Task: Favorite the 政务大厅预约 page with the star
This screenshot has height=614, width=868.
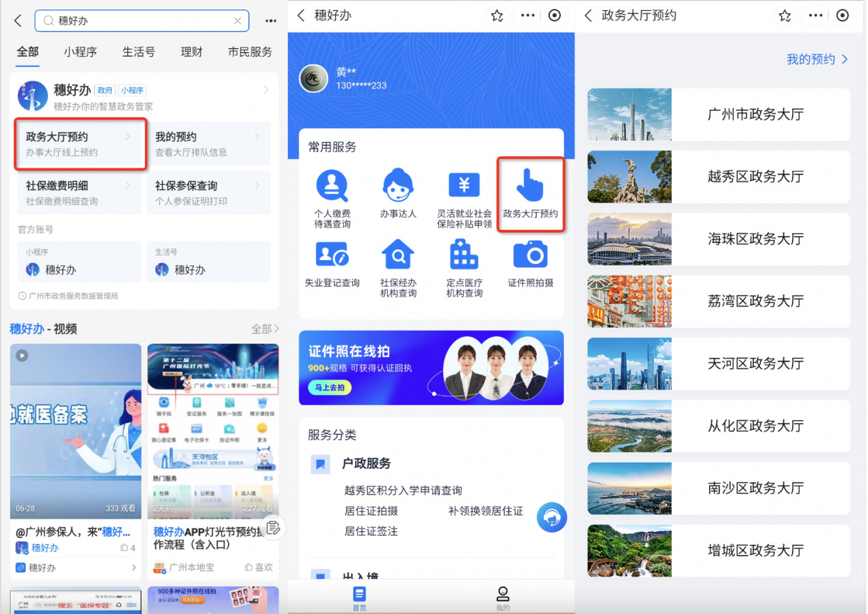Action: 785,15
